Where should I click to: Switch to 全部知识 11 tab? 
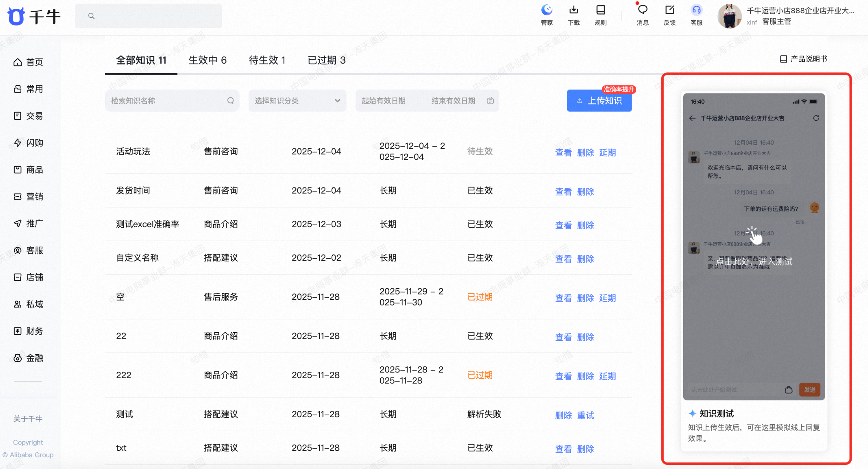coord(141,60)
